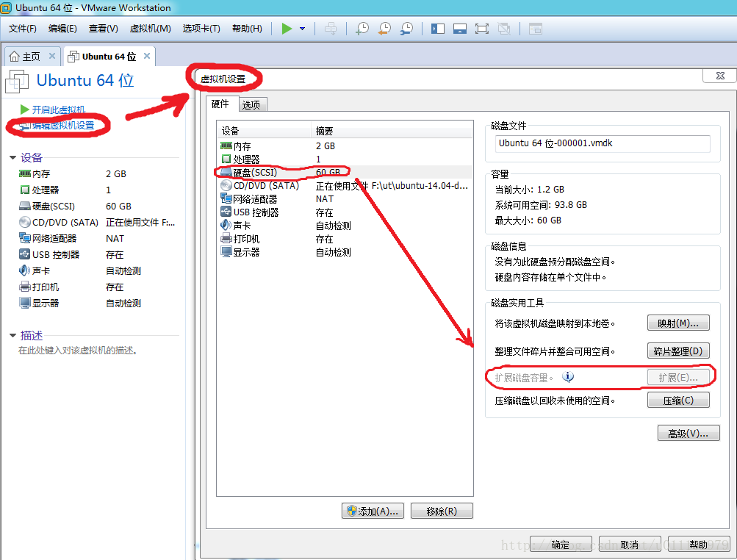This screenshot has height=560, width=737.
Task: Toggle the library sidebar view icon
Action: tap(438, 29)
